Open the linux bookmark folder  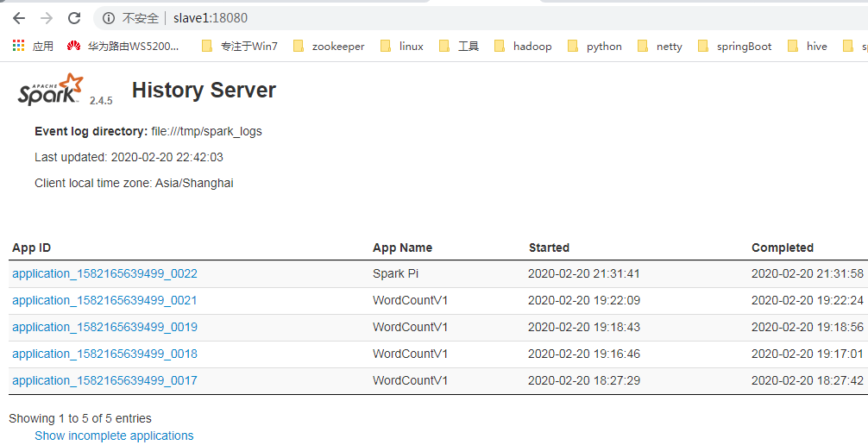coord(402,46)
